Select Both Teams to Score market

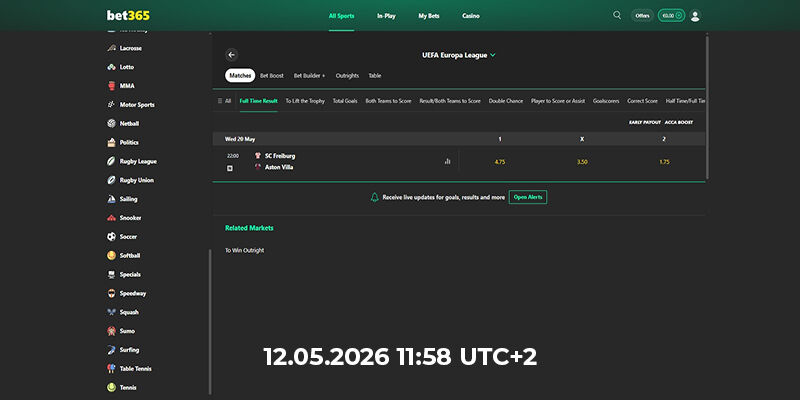point(388,101)
